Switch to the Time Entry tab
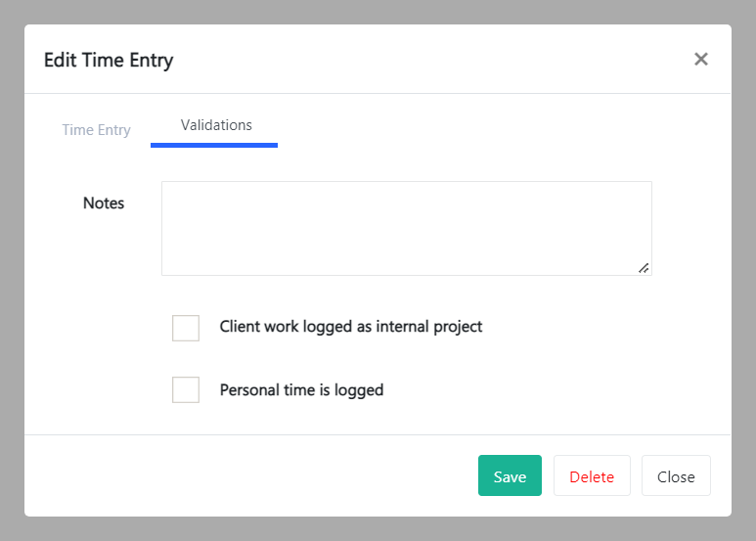The height and width of the screenshot is (541, 756). [96, 130]
